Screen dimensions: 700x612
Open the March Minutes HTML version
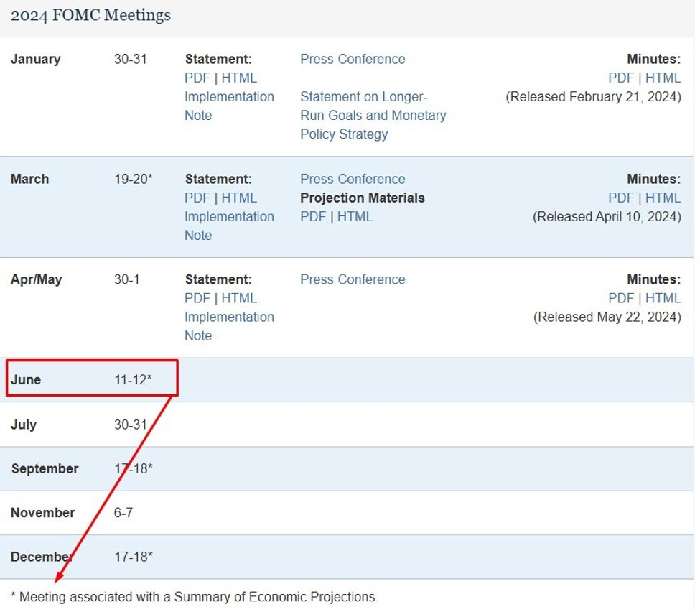coord(663,198)
